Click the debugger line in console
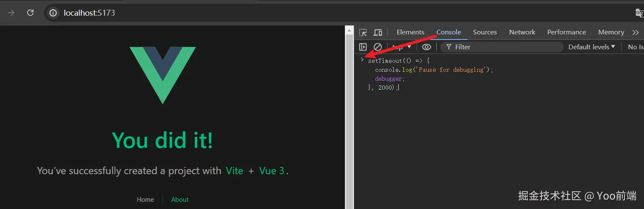The width and height of the screenshot is (644, 209). pos(390,79)
